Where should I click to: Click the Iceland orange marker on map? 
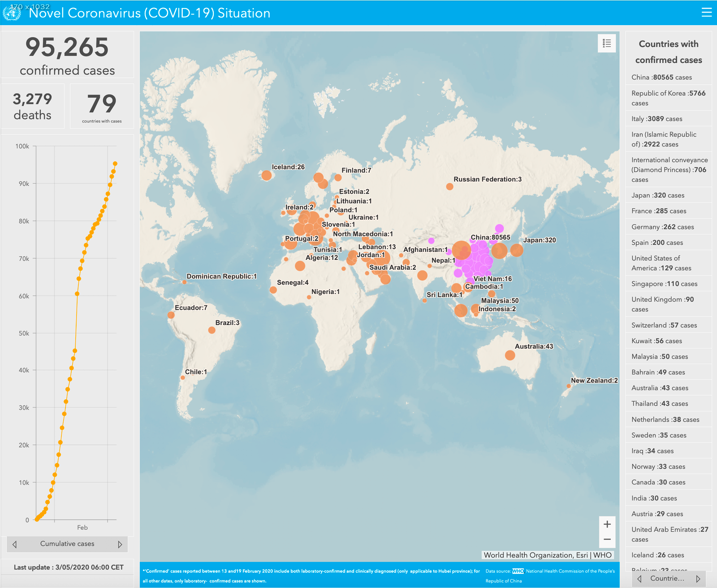(266, 175)
